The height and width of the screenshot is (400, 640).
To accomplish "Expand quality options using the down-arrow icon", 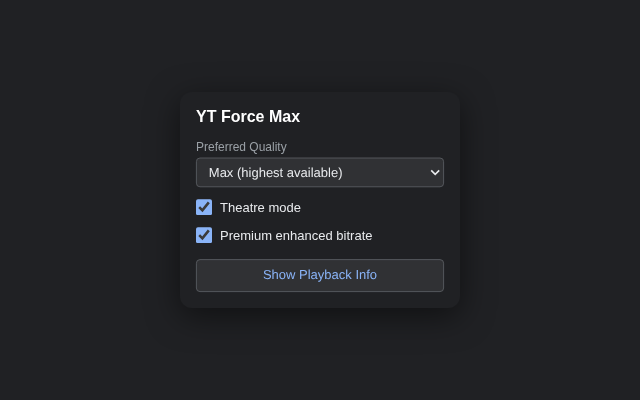I will [434, 172].
